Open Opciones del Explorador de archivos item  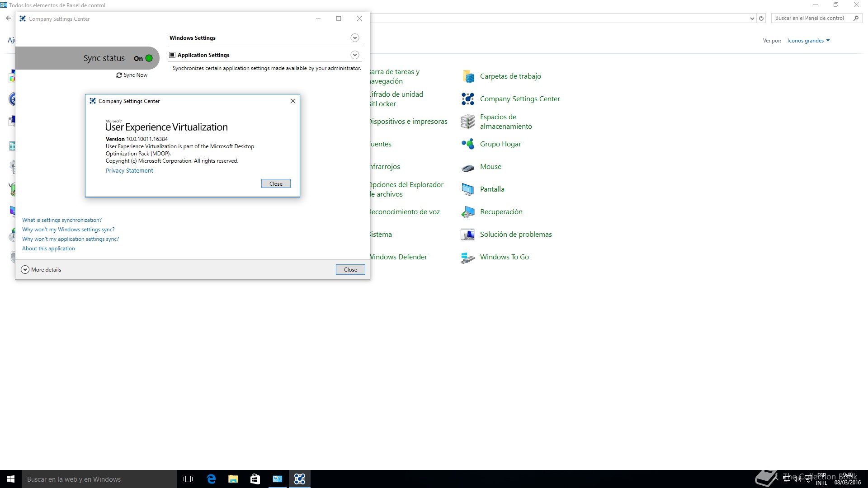tap(406, 189)
